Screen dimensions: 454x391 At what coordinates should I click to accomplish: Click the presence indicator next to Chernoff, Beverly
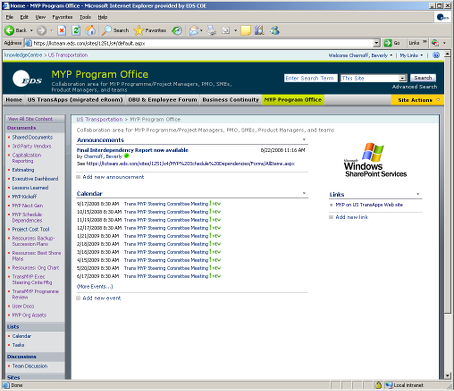pyautogui.click(x=126, y=156)
